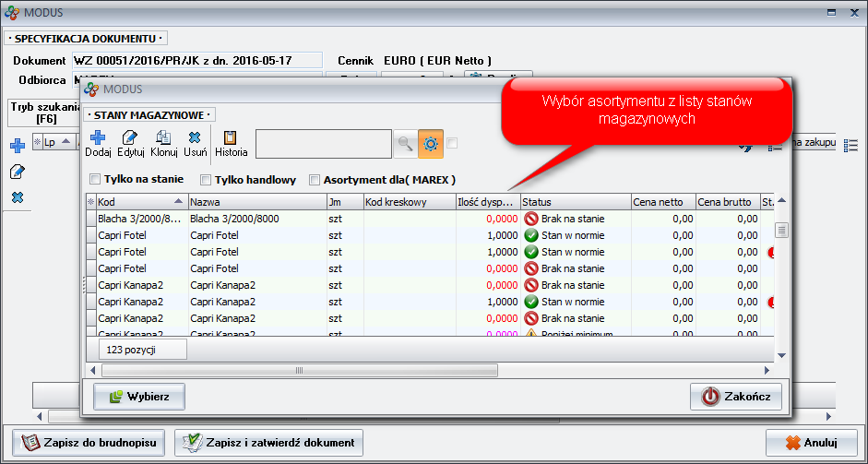Enable the Tylko na stanie checkbox
The height and width of the screenshot is (464, 868).
(x=95, y=179)
